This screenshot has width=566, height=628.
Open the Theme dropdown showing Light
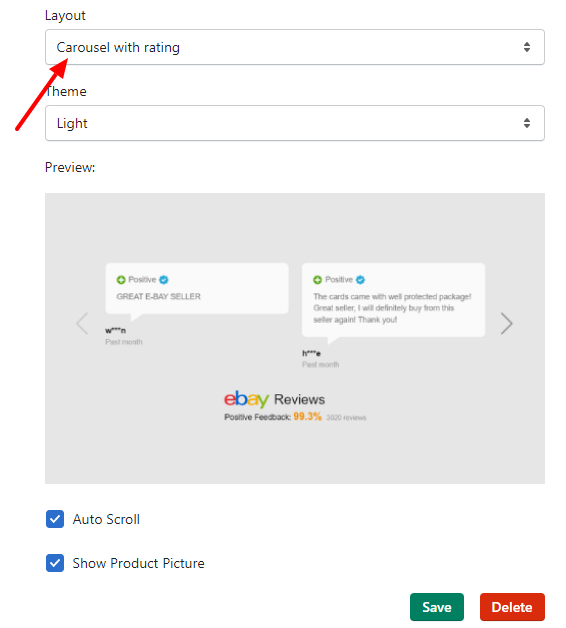click(x=295, y=123)
